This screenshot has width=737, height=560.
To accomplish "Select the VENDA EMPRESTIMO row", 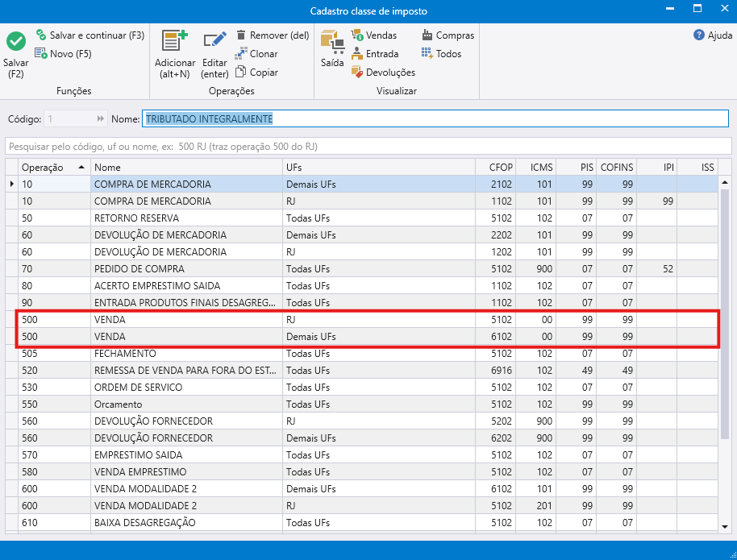I will (x=362, y=471).
